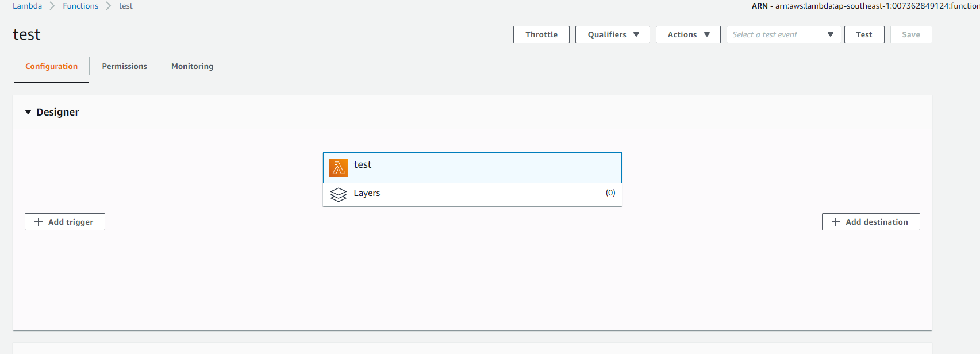980x354 pixels.
Task: Select the Configuration tab
Action: coord(51,66)
